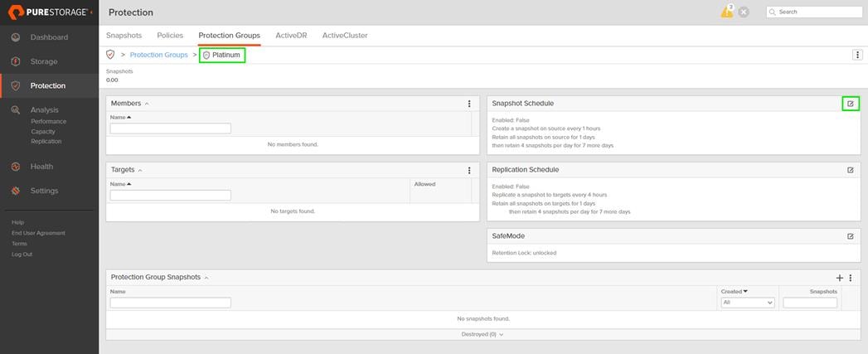Collapse the Targets panel

pos(140,170)
